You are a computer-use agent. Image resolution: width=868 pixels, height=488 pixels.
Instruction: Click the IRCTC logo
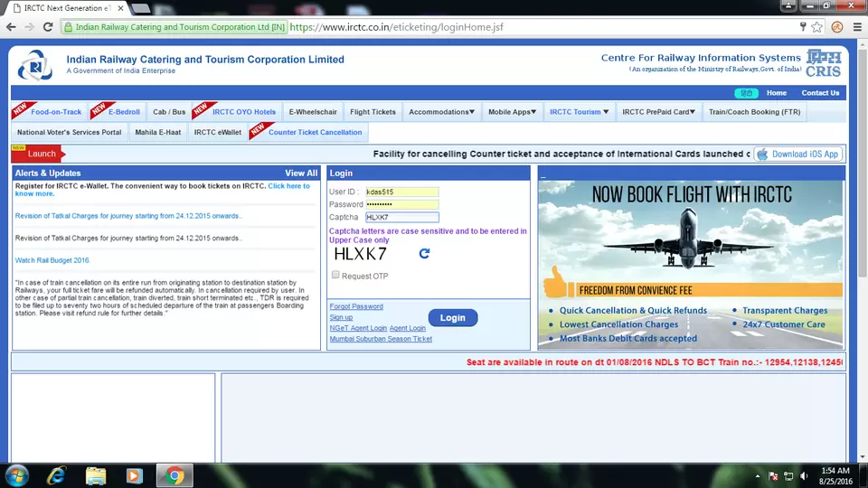(x=35, y=65)
